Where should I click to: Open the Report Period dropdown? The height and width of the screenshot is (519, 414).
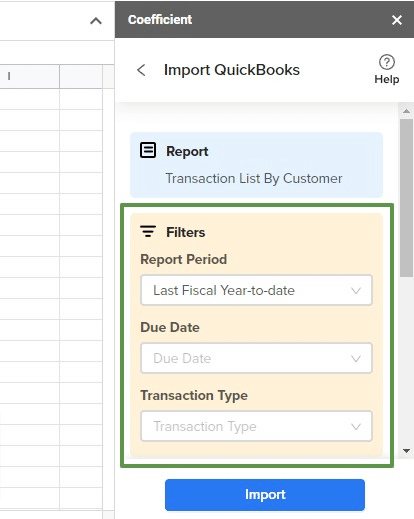[x=256, y=290]
